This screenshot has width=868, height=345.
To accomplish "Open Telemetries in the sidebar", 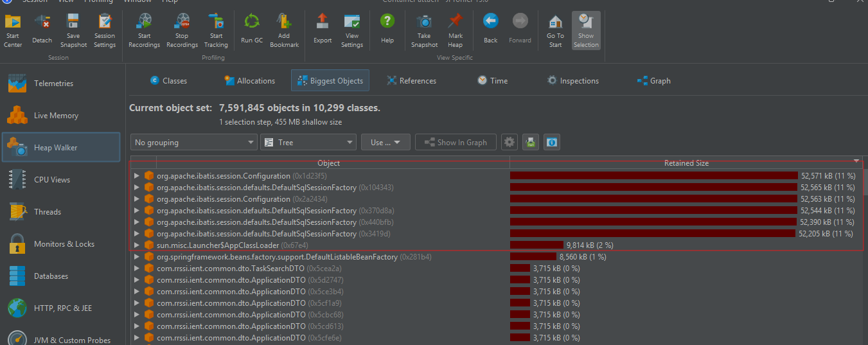I will pyautogui.click(x=61, y=84).
